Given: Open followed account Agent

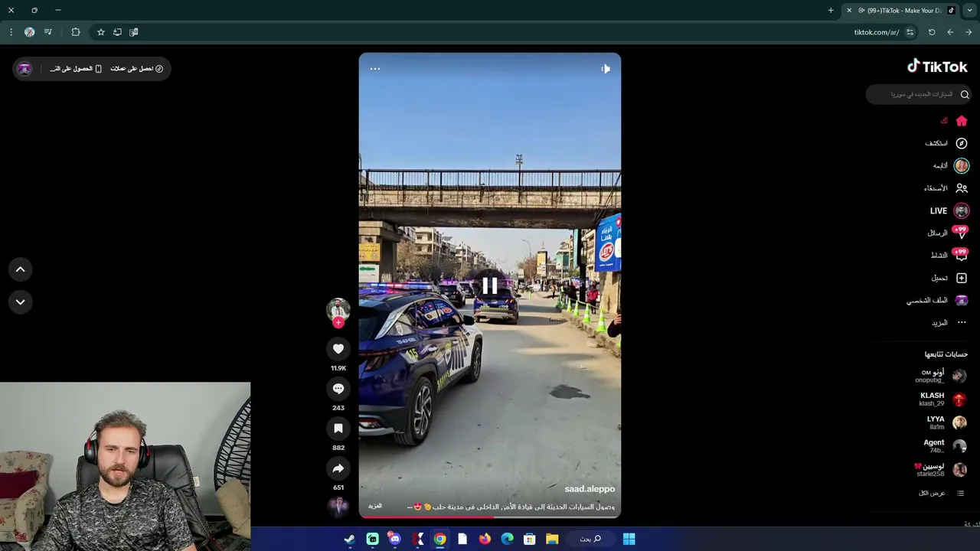Looking at the screenshot, I should click(945, 446).
